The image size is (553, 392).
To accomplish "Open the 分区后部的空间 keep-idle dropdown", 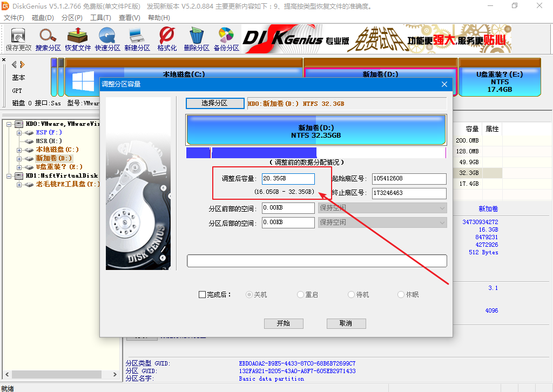I will pyautogui.click(x=382, y=222).
